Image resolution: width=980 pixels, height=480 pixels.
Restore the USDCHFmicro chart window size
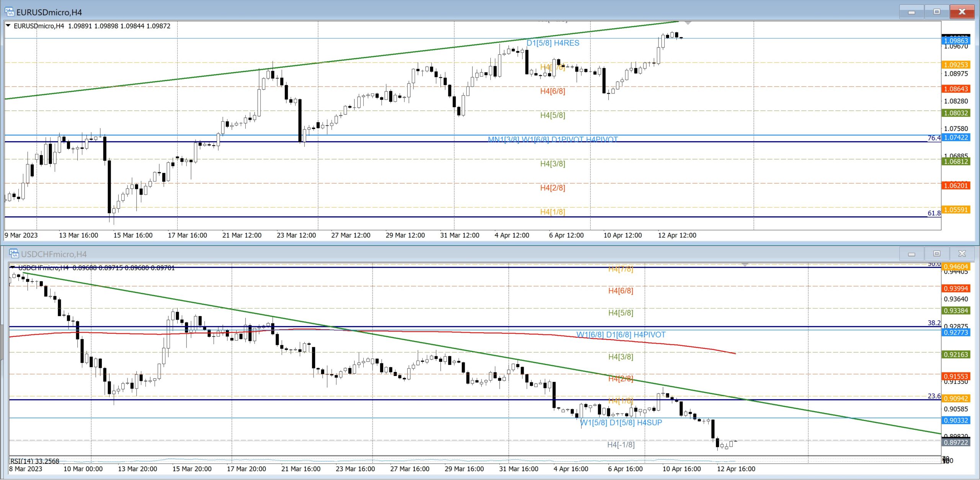[937, 253]
